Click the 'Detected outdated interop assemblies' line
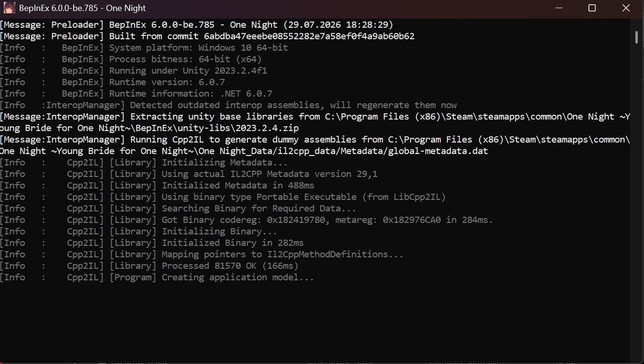Screen dimensions: 644x364 coord(228,105)
